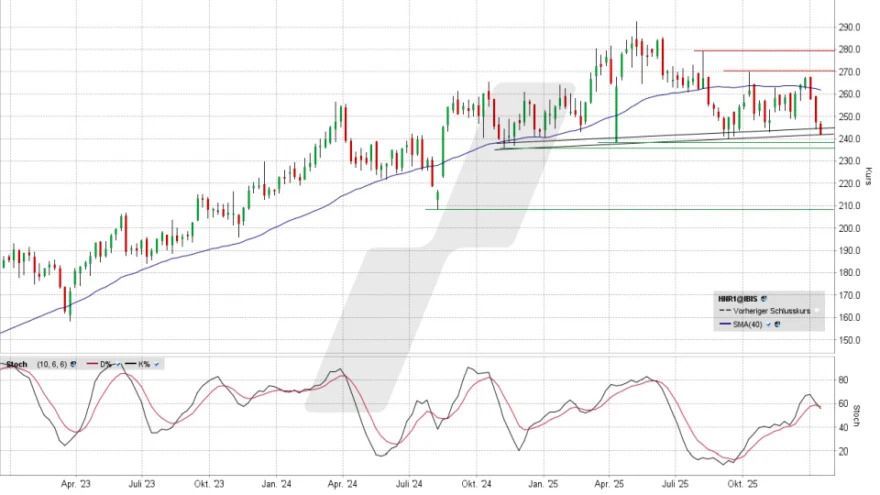Click the 290.0 price axis label
The width and height of the screenshot is (880, 495).
(x=848, y=27)
